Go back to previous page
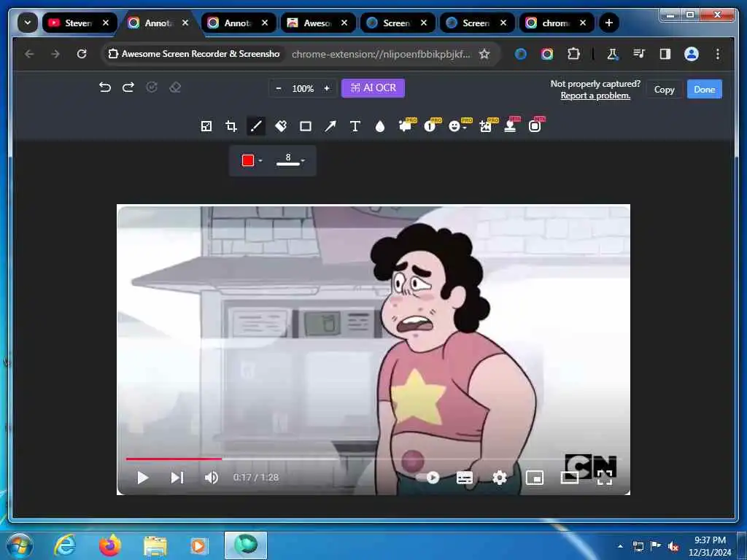Screen dimensions: 747x560 click(x=29, y=54)
